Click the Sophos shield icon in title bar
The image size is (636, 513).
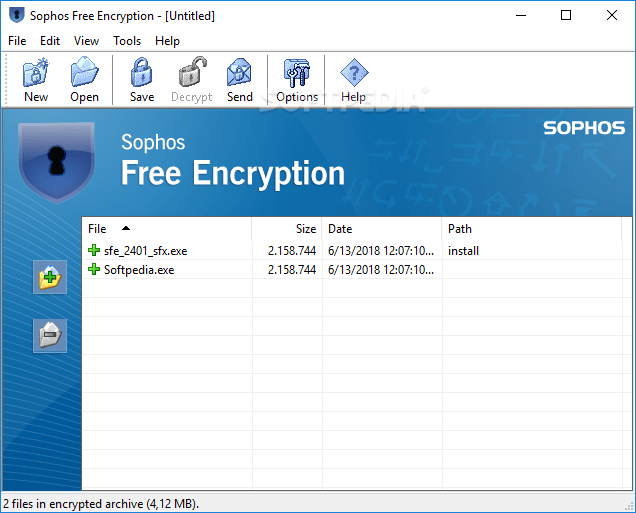17,15
